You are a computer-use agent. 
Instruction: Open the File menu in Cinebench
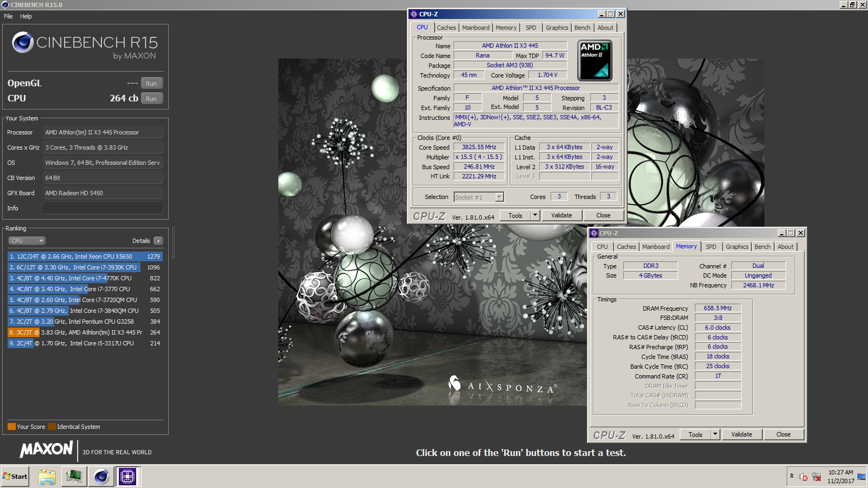pyautogui.click(x=8, y=16)
